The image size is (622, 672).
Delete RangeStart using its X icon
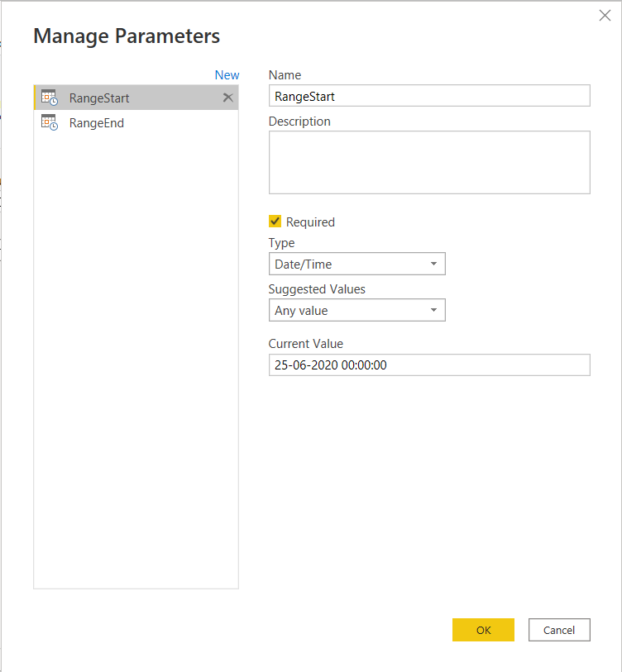click(227, 97)
